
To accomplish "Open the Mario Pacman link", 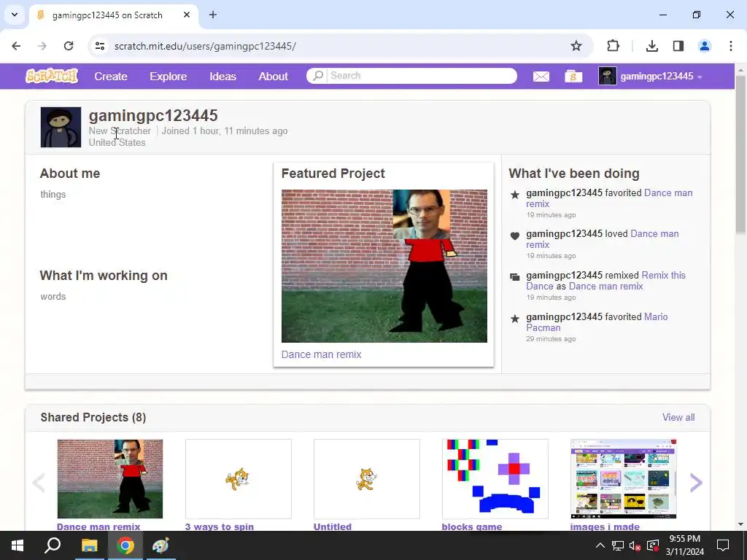I will coord(597,322).
